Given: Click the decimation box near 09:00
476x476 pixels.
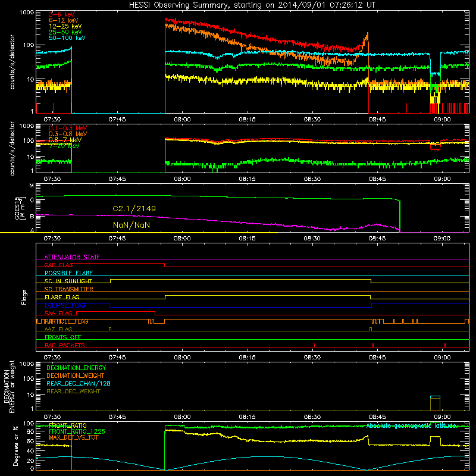Looking at the screenshot, I should click(435, 403).
